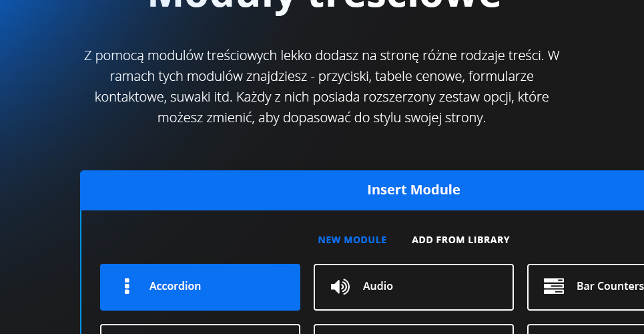The height and width of the screenshot is (334, 644).
Task: Click the paragraph line mentioning "tabele cenowe"
Action: (x=322, y=77)
